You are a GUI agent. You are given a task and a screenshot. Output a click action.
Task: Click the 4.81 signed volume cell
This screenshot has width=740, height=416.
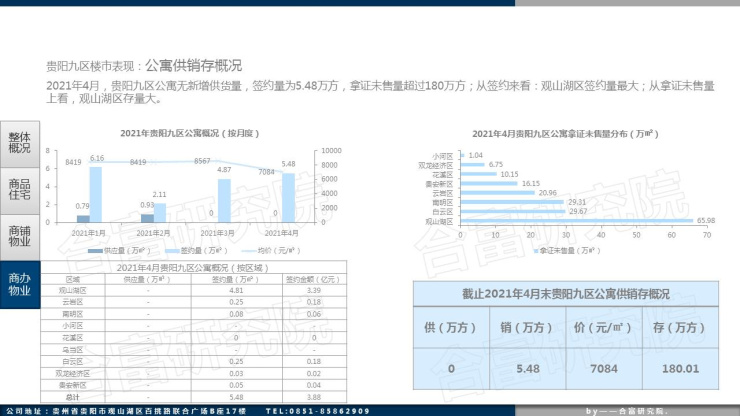pos(236,291)
